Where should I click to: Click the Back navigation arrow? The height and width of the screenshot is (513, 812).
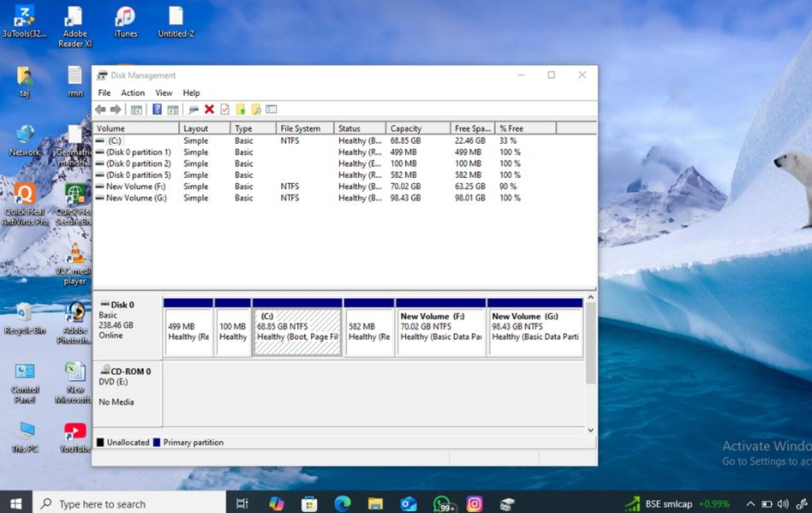tap(100, 109)
